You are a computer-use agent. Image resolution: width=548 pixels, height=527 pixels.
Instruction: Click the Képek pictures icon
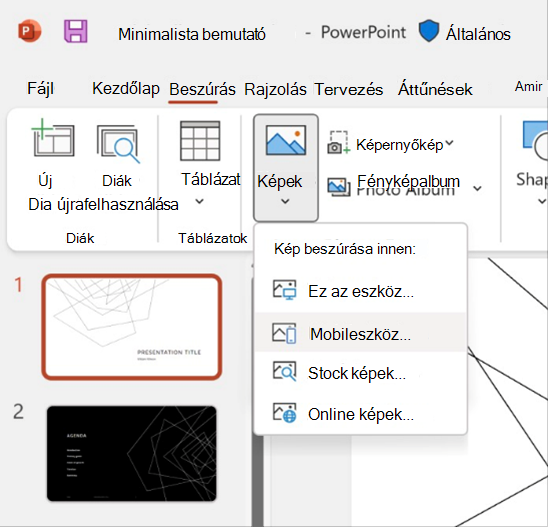tap(286, 140)
